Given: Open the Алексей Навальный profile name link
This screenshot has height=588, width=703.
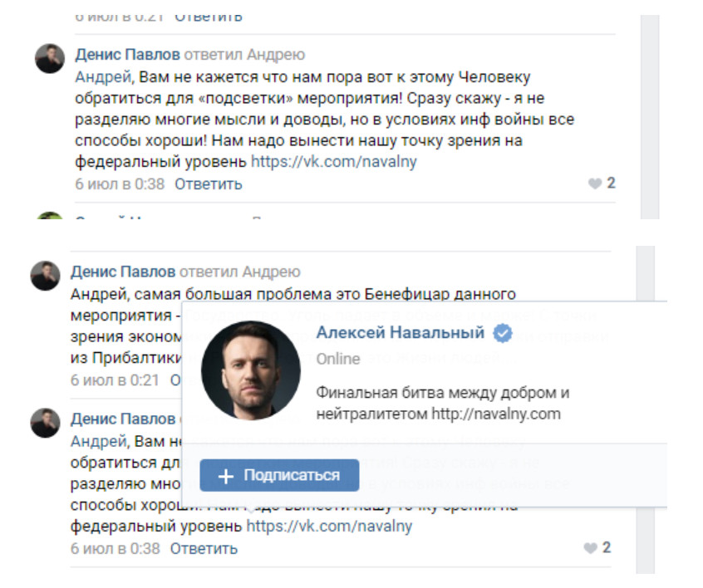Looking at the screenshot, I should 401,332.
